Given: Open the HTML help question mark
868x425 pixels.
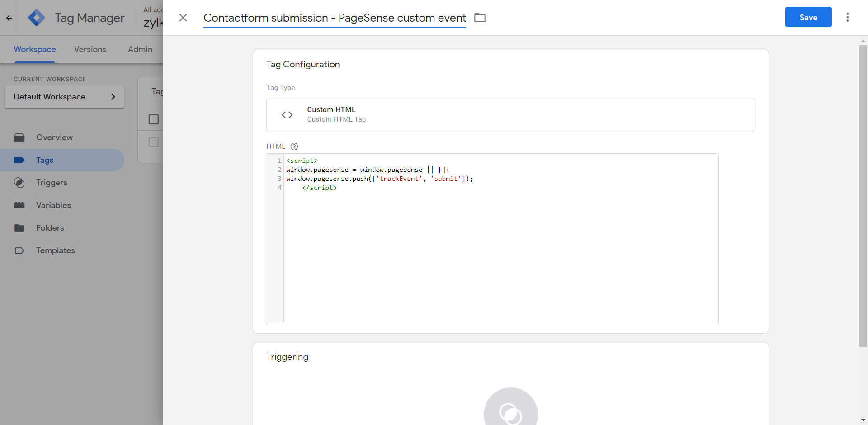Looking at the screenshot, I should point(294,146).
